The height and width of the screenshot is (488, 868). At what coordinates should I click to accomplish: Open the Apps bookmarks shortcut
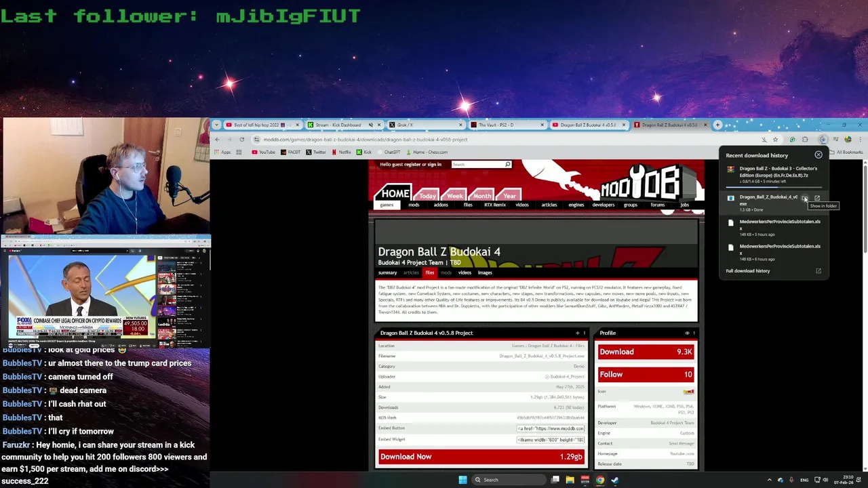pos(222,152)
